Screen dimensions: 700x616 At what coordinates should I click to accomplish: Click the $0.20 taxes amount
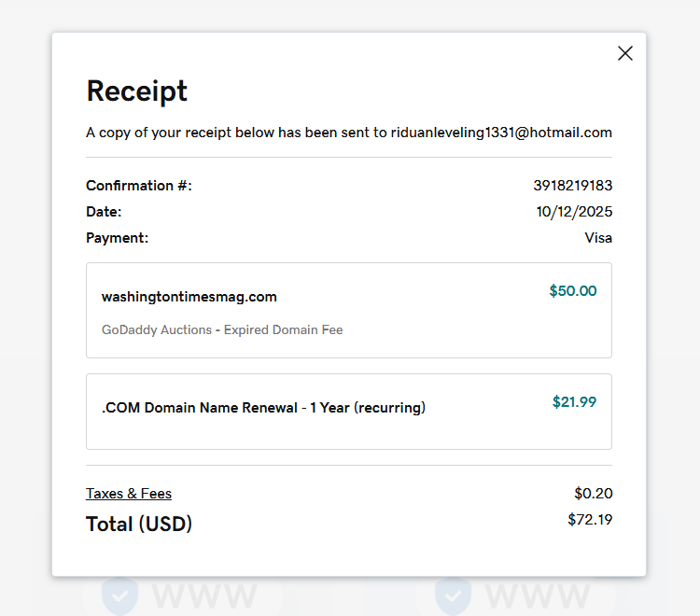point(594,494)
